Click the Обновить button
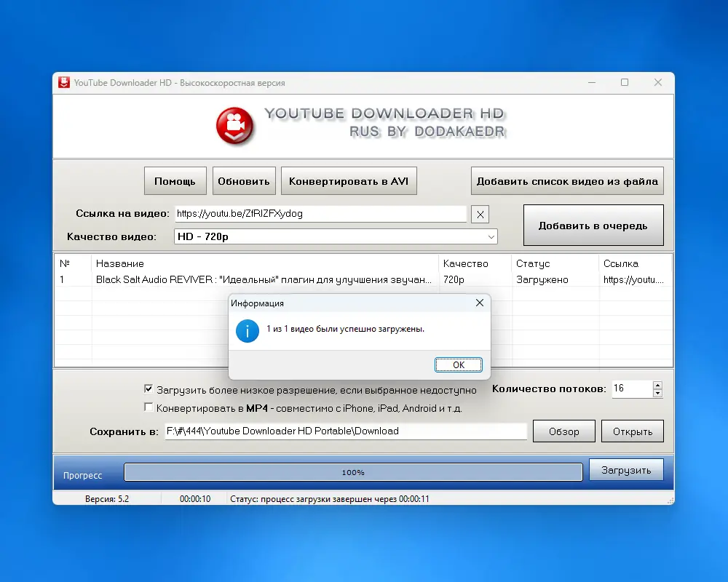728x582 pixels. [244, 181]
